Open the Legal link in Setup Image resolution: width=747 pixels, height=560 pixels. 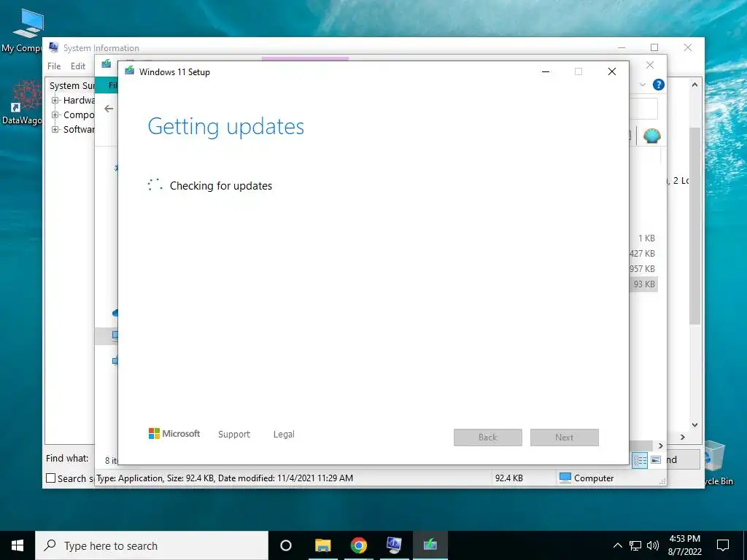tap(284, 435)
